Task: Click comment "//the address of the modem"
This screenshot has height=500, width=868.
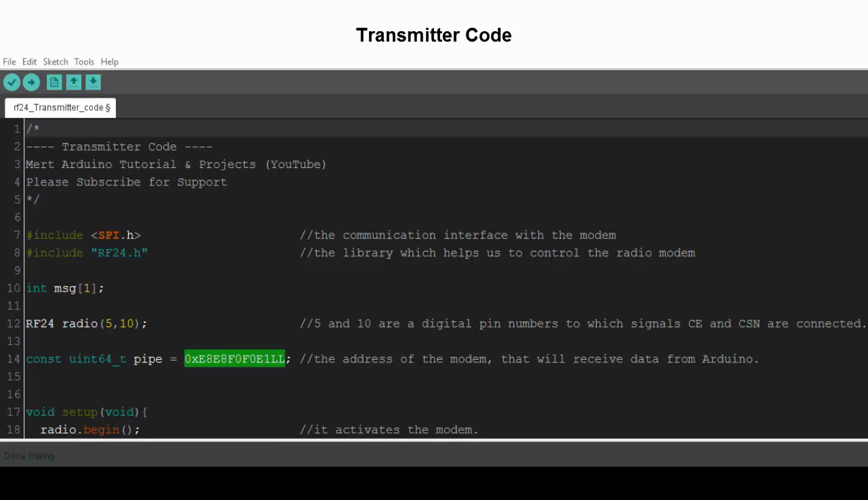Action: coord(530,359)
